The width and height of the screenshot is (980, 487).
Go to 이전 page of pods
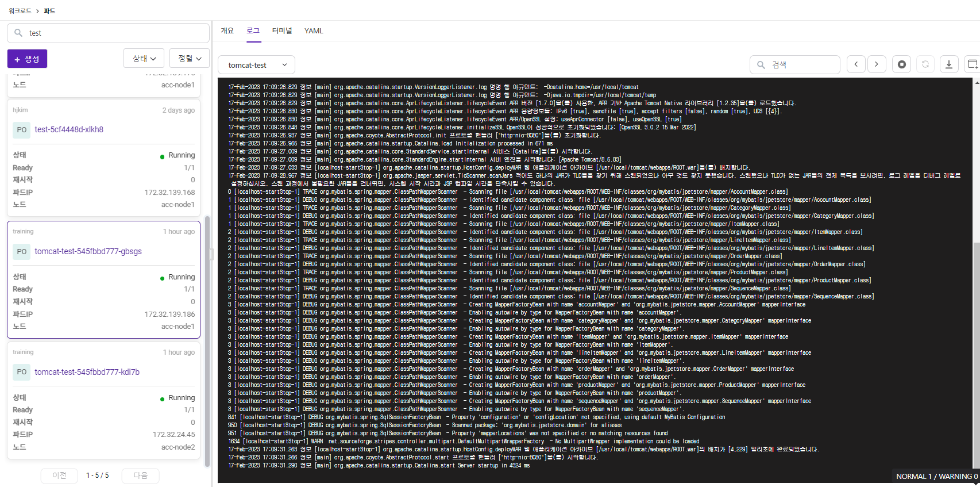59,476
